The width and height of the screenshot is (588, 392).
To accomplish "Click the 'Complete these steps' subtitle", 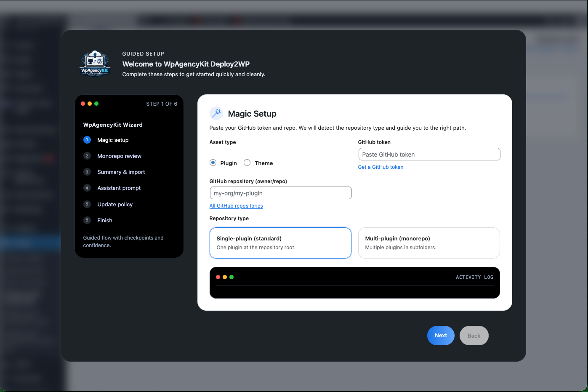I will pyautogui.click(x=194, y=75).
